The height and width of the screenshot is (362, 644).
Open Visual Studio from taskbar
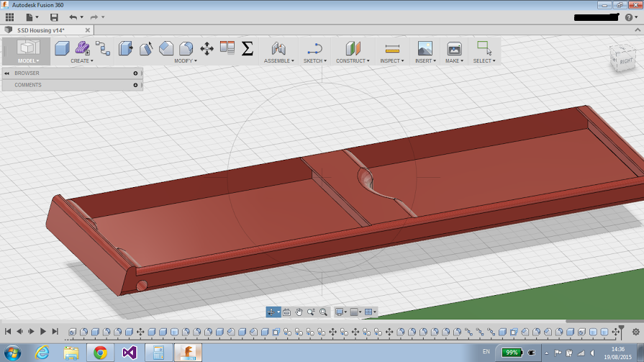point(130,353)
